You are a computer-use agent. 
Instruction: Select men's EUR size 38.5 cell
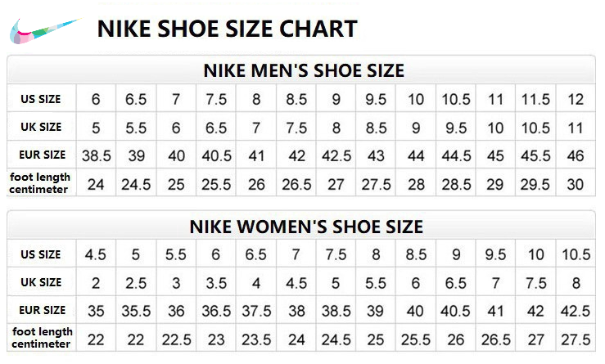[96, 155]
